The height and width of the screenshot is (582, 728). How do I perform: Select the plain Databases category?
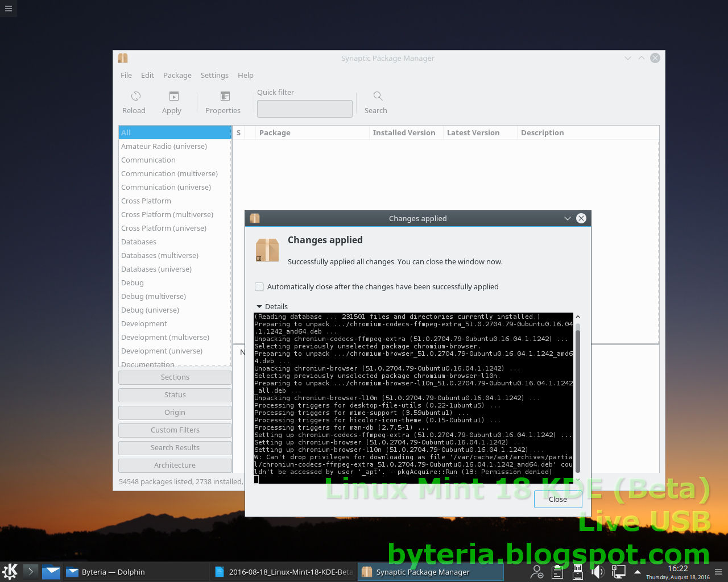(175, 242)
